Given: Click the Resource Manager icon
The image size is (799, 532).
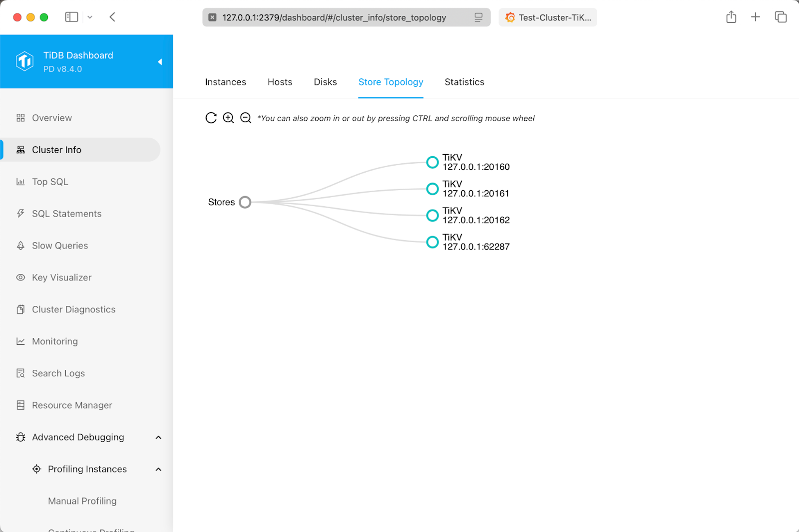Looking at the screenshot, I should point(20,405).
